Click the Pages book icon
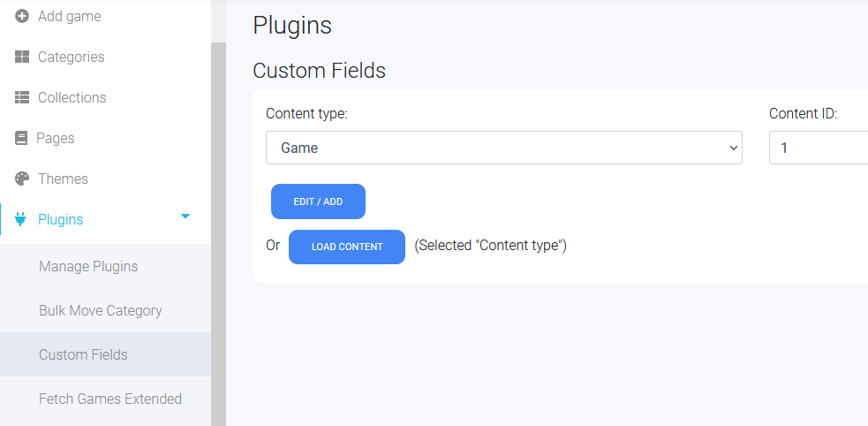This screenshot has height=426, width=868. coord(21,138)
